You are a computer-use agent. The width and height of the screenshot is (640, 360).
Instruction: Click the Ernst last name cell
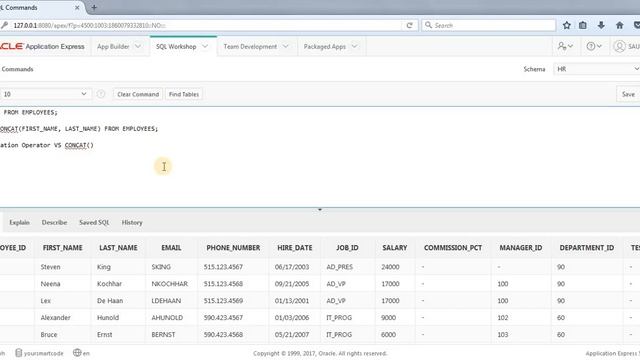[104, 335]
